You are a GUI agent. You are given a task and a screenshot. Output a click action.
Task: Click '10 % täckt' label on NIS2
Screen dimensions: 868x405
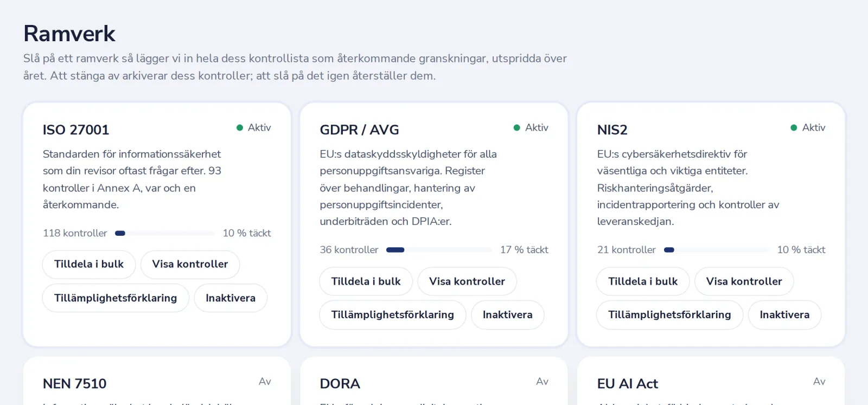(x=801, y=250)
